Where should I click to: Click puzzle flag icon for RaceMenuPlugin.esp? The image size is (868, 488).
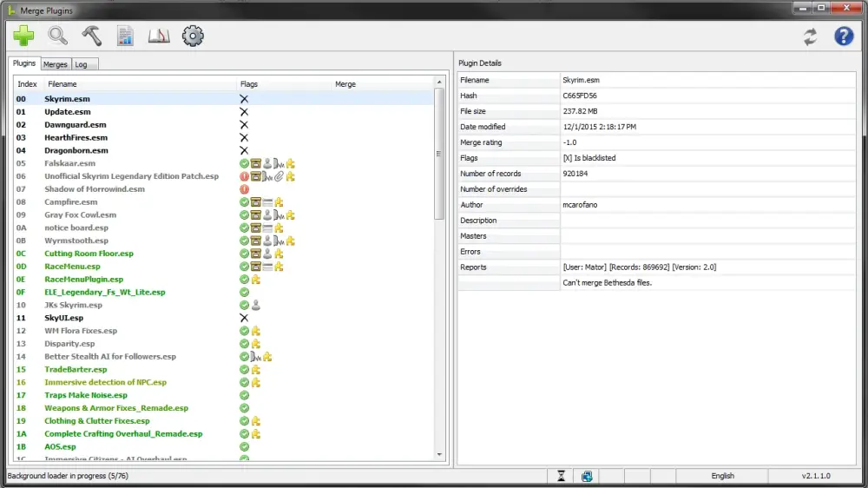pos(256,280)
